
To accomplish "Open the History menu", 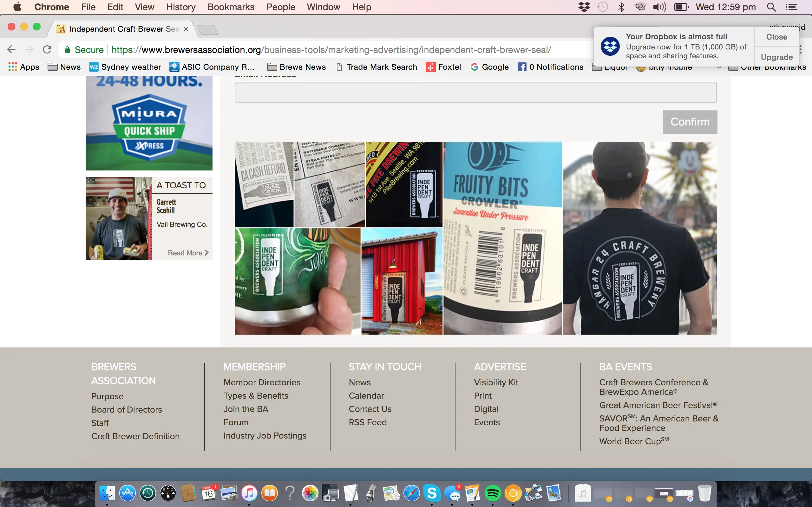I will tap(180, 7).
